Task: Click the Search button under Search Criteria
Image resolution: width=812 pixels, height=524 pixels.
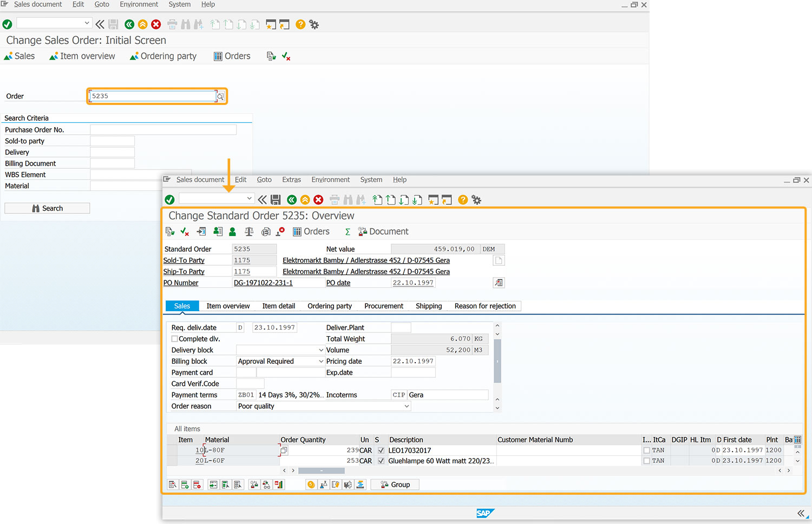Action: tap(47, 208)
